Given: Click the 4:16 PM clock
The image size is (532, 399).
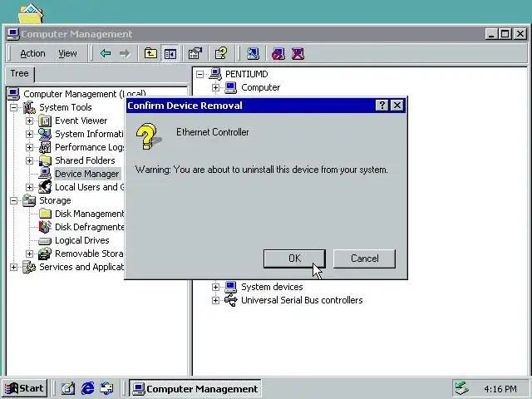Looking at the screenshot, I should [x=500, y=389].
